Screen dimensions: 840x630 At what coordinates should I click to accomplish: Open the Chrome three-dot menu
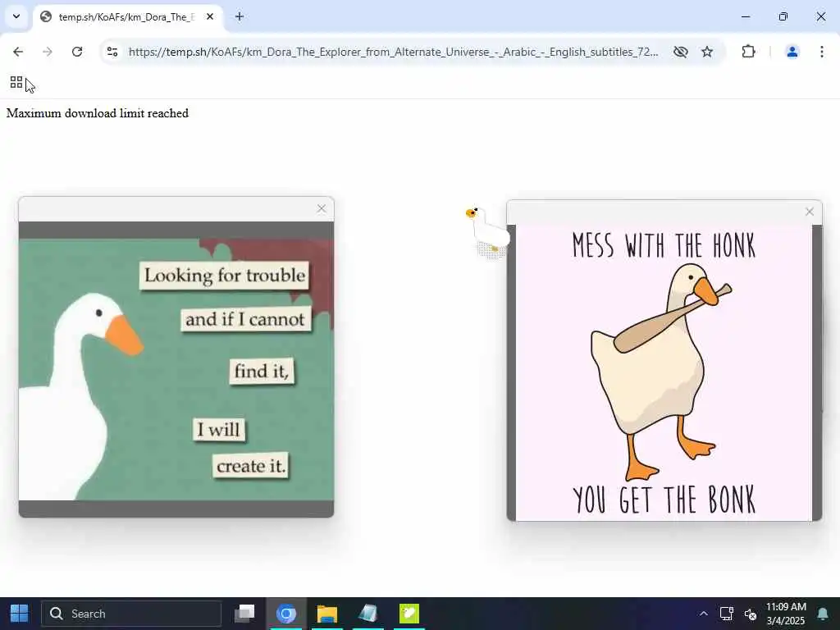(822, 52)
